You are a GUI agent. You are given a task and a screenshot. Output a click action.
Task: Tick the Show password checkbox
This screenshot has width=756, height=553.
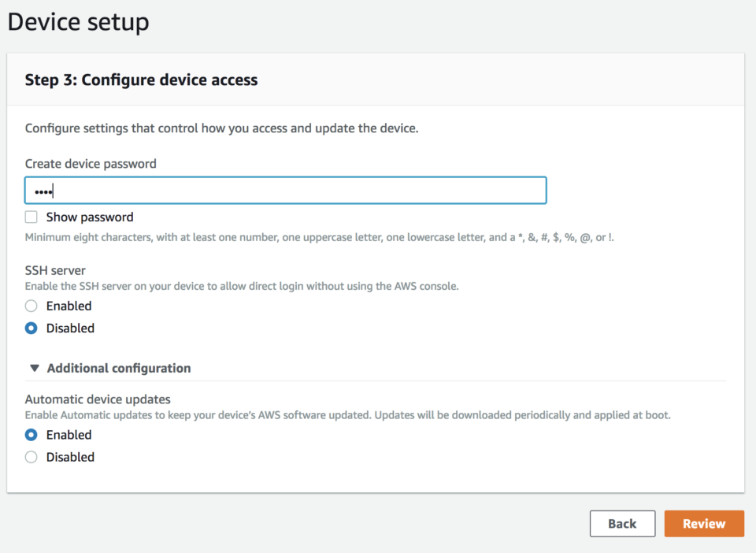31,217
